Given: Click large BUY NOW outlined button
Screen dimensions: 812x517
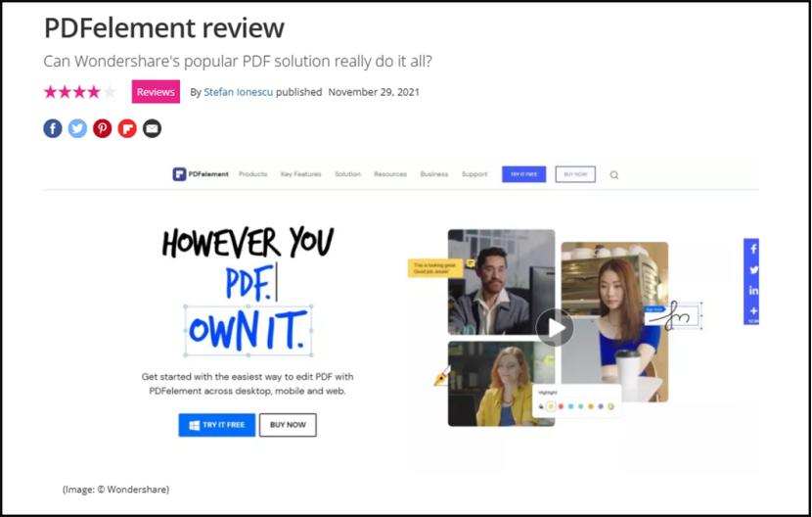Looking at the screenshot, I should [288, 425].
